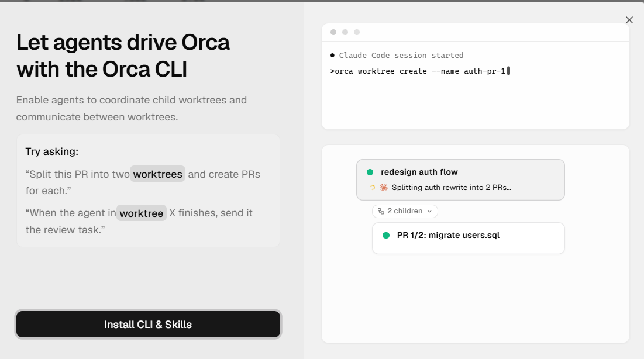Click the chevron arrow next to 2 children
Screen dimensions: 644x359
coord(429,211)
